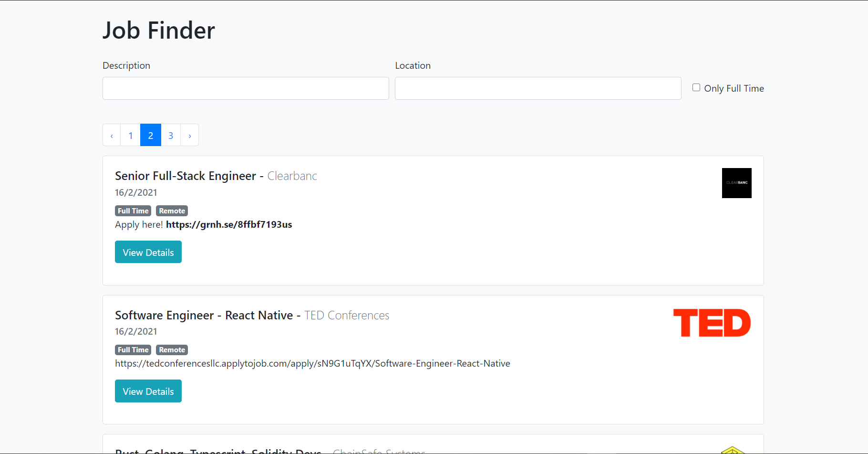Click the Description search field

tap(245, 88)
